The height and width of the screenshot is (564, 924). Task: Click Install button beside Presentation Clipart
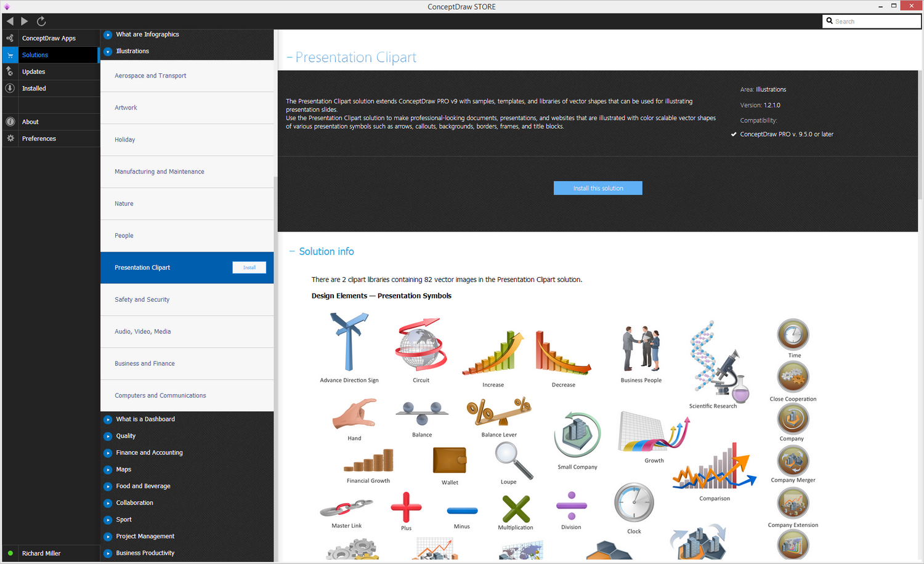pyautogui.click(x=249, y=267)
